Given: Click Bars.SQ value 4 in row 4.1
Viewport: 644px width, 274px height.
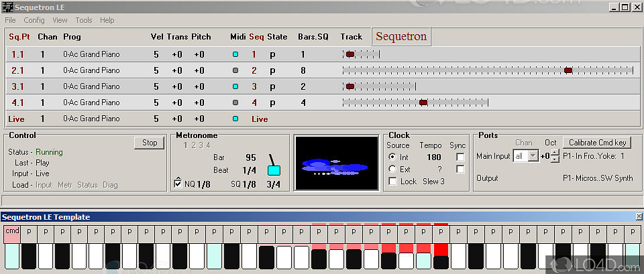Looking at the screenshot, I should pyautogui.click(x=303, y=102).
